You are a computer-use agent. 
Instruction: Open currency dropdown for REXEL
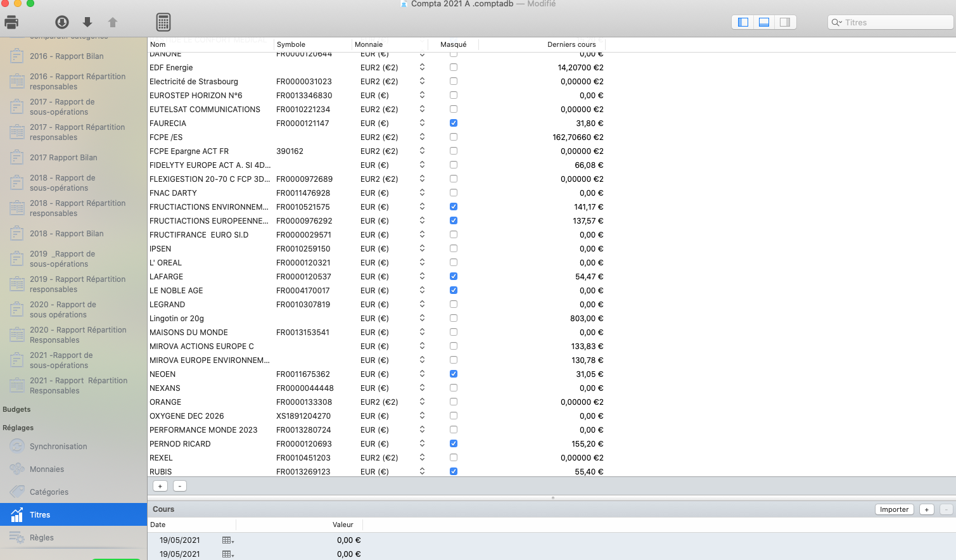[422, 457]
